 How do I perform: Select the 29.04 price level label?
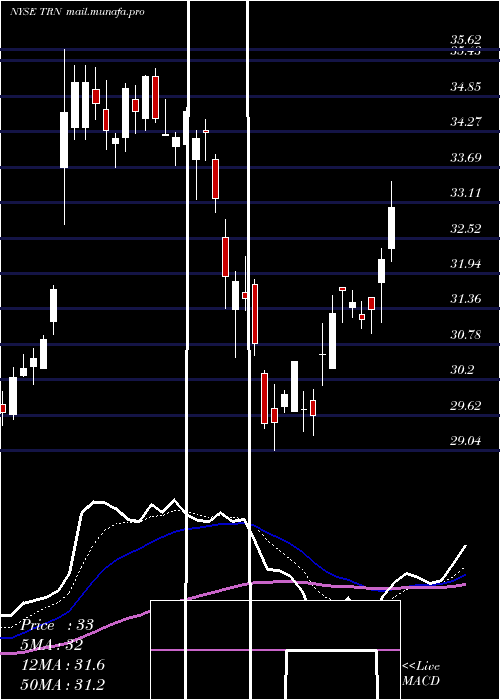[x=466, y=441]
